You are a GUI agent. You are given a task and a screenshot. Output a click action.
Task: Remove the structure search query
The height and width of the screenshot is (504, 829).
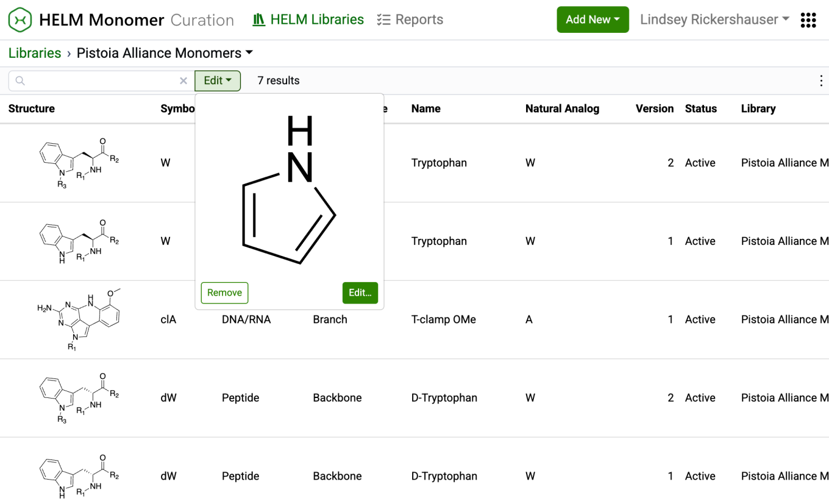point(224,293)
